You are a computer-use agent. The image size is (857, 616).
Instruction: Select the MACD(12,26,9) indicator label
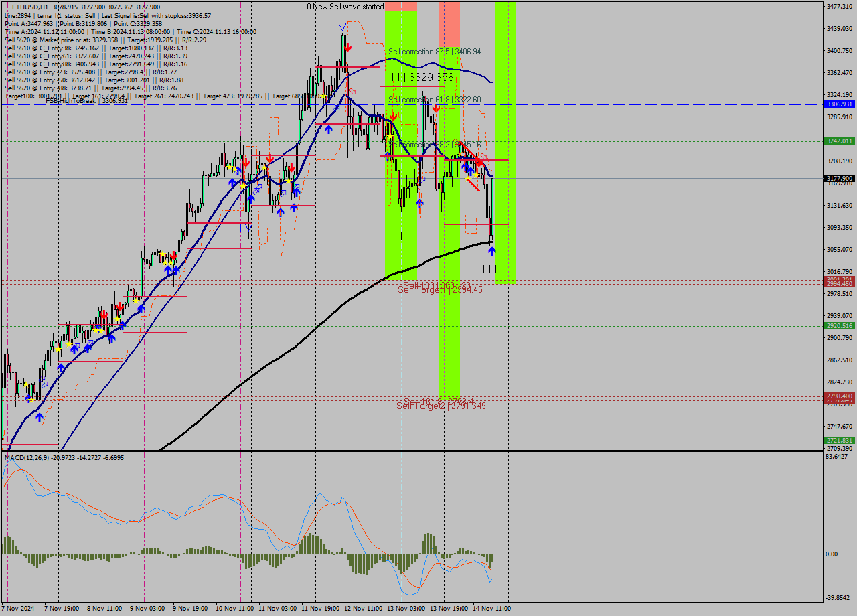pos(64,457)
